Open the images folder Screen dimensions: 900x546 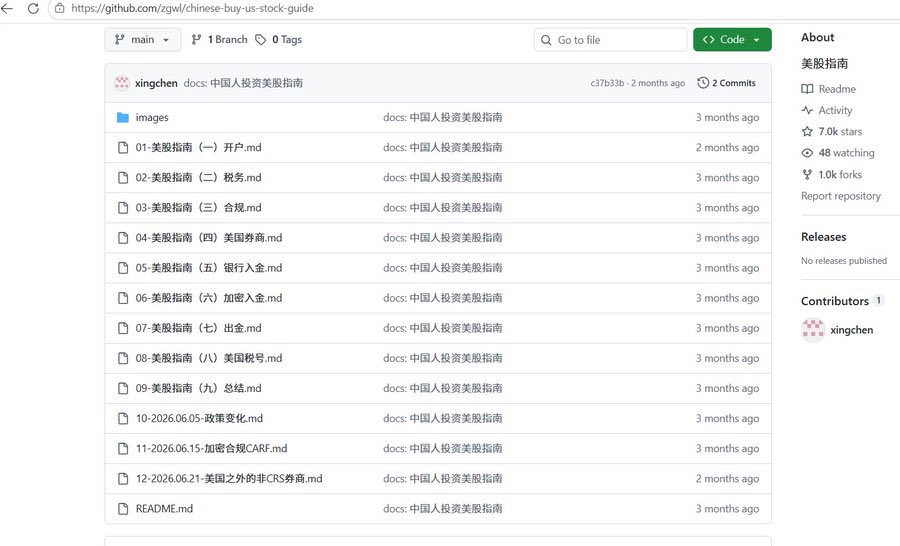(152, 118)
